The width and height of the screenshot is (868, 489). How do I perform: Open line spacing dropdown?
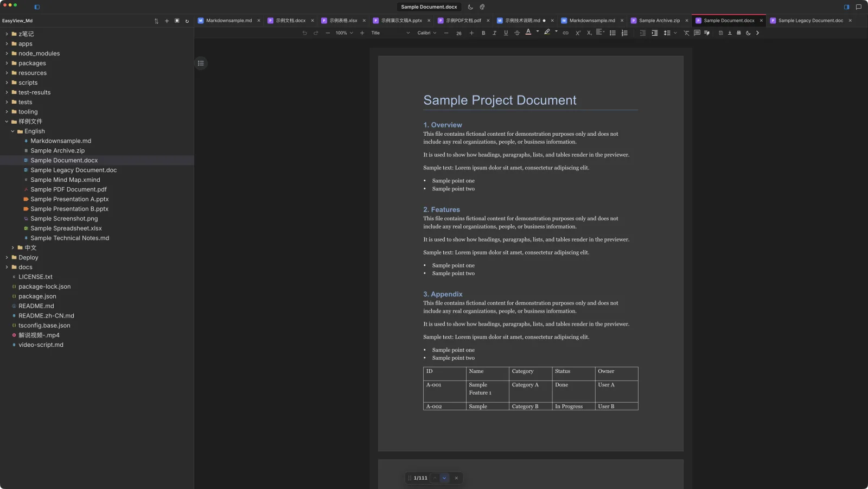(x=670, y=33)
